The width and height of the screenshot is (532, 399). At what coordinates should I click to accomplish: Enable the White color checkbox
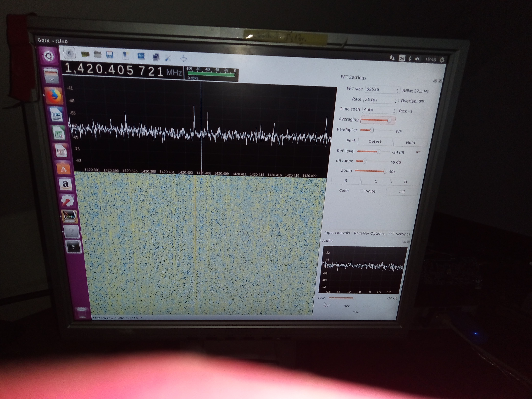(361, 191)
